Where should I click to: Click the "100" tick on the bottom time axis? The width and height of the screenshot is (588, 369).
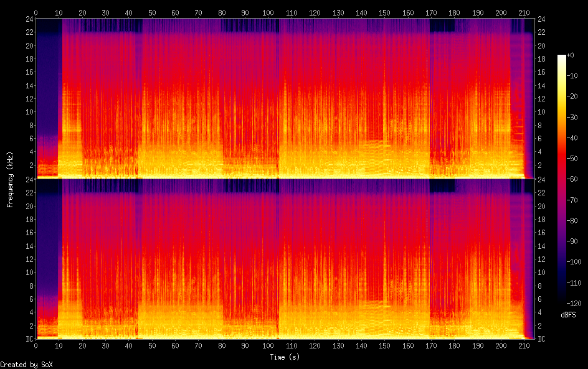coord(268,346)
